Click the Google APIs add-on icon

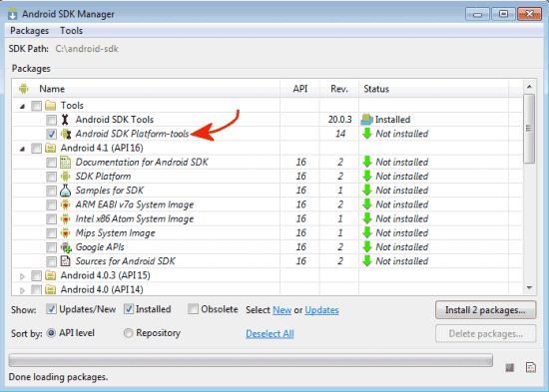(66, 247)
